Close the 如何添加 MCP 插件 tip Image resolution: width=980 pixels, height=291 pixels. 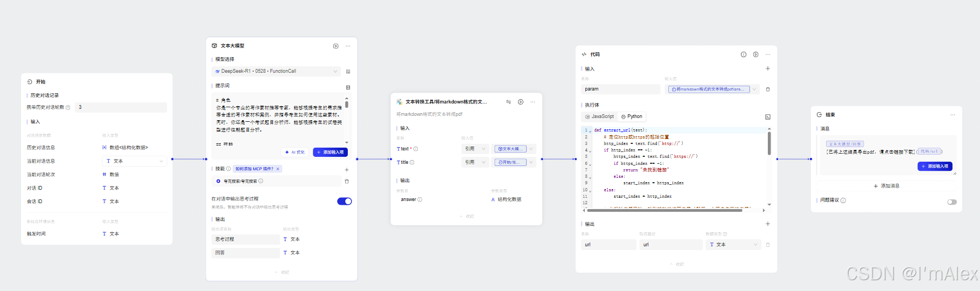coord(278,169)
